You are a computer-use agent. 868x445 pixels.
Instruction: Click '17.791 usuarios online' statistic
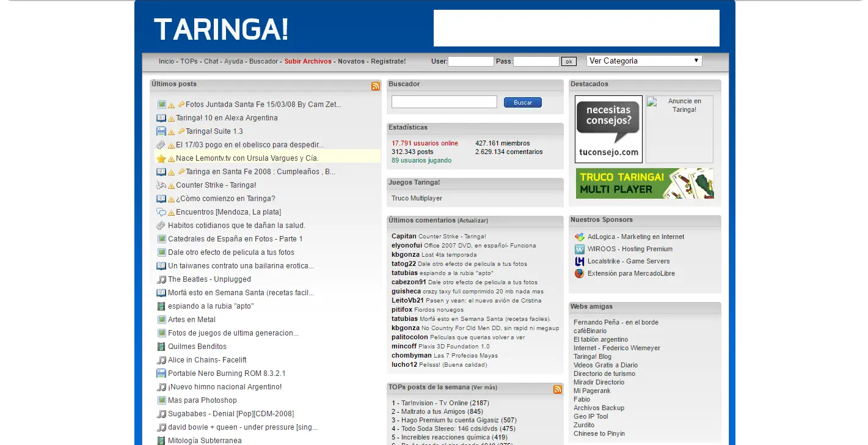point(425,144)
